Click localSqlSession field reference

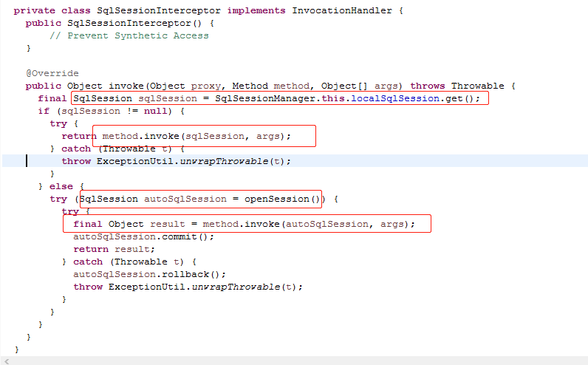click(x=395, y=98)
